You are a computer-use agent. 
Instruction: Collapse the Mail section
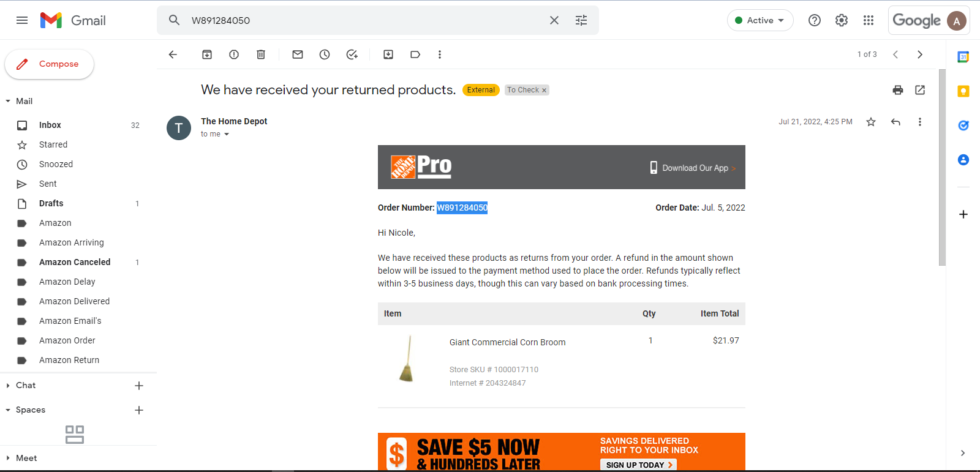(x=8, y=101)
